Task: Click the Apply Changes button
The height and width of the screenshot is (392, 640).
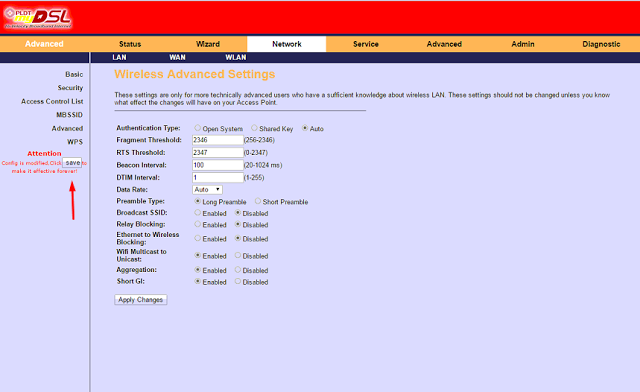Action: (141, 300)
